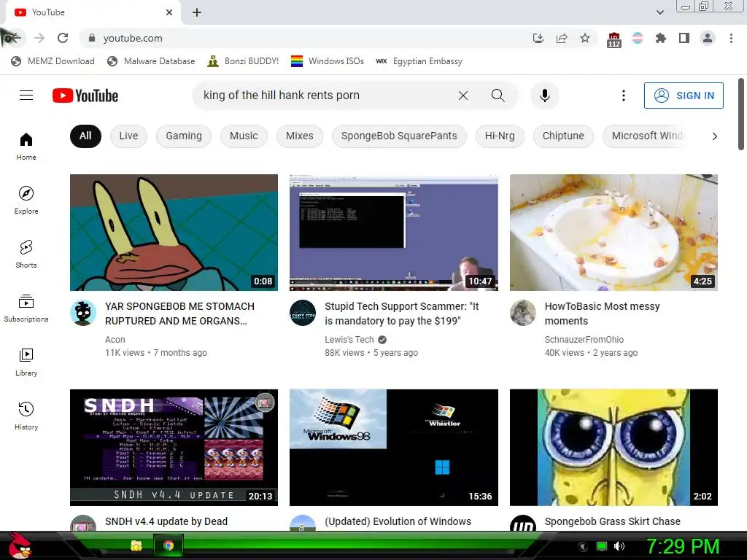Open MEMZ Download bookmark
The image size is (747, 560).
(x=53, y=61)
